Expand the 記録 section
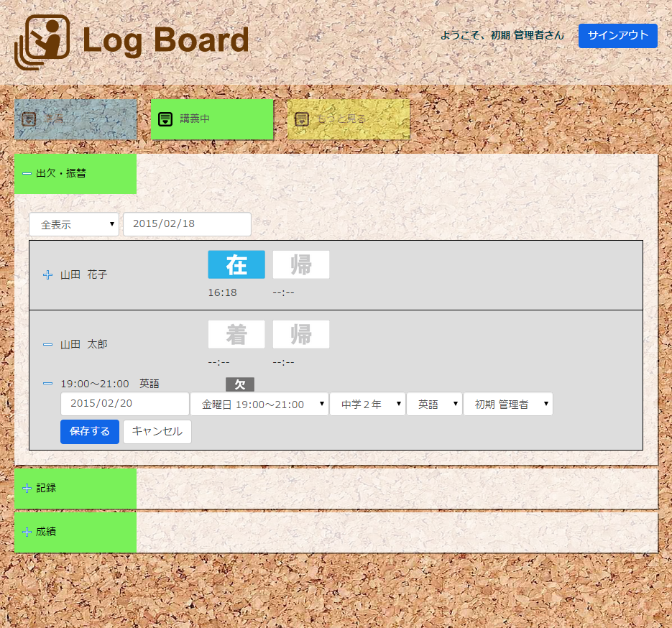Image resolution: width=672 pixels, height=628 pixels. pos(27,489)
